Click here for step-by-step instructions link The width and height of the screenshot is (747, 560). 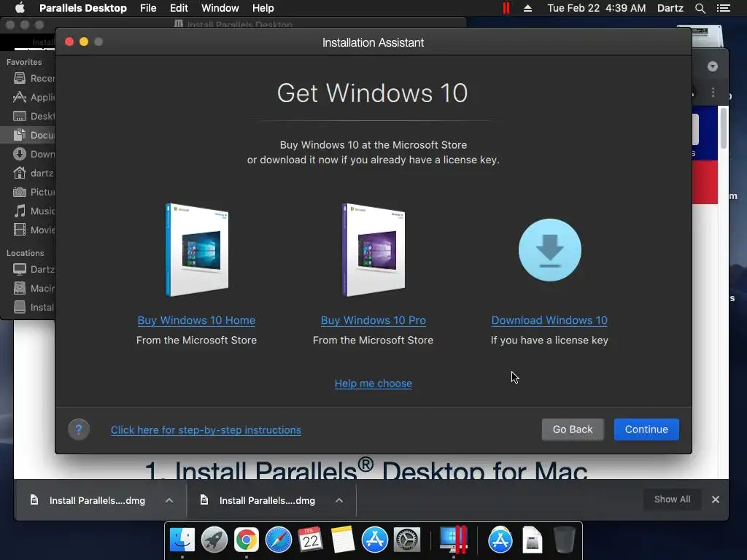(x=206, y=430)
